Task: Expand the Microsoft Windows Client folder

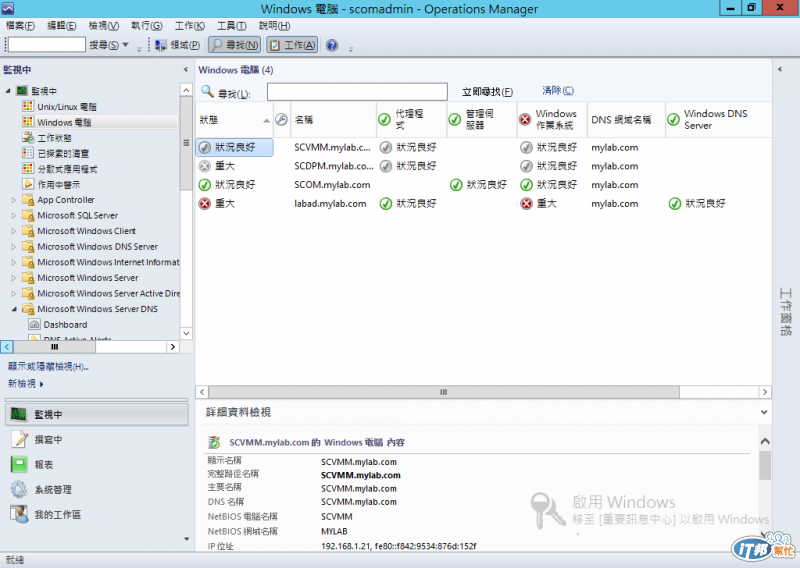Action: [x=14, y=231]
